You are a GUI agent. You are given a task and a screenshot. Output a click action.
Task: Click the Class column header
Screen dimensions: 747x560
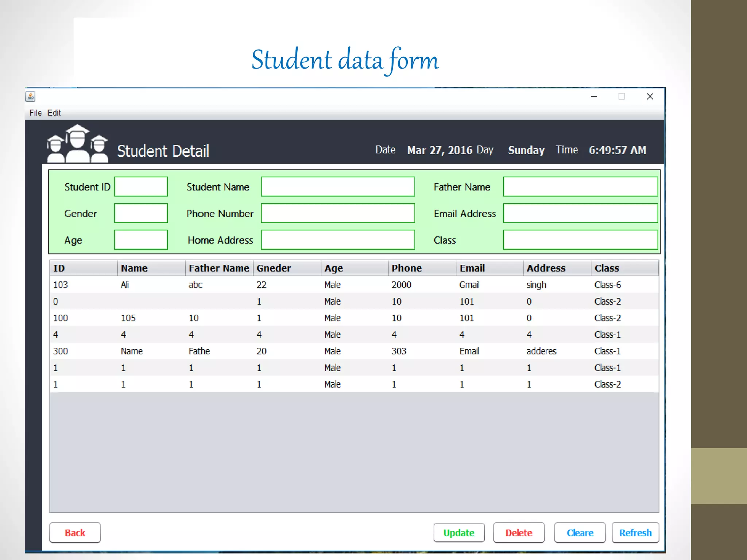click(x=624, y=268)
